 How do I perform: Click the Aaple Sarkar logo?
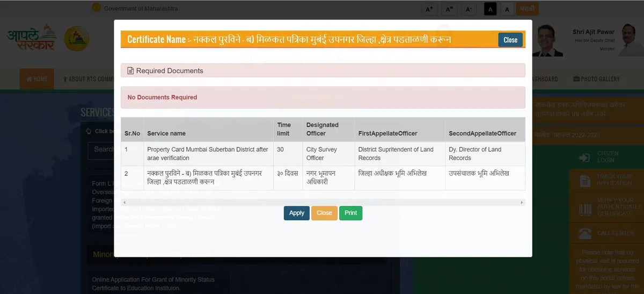pyautogui.click(x=31, y=39)
